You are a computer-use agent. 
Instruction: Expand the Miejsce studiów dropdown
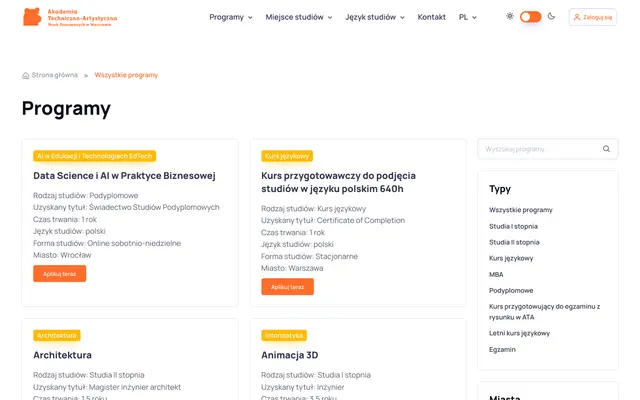click(299, 17)
